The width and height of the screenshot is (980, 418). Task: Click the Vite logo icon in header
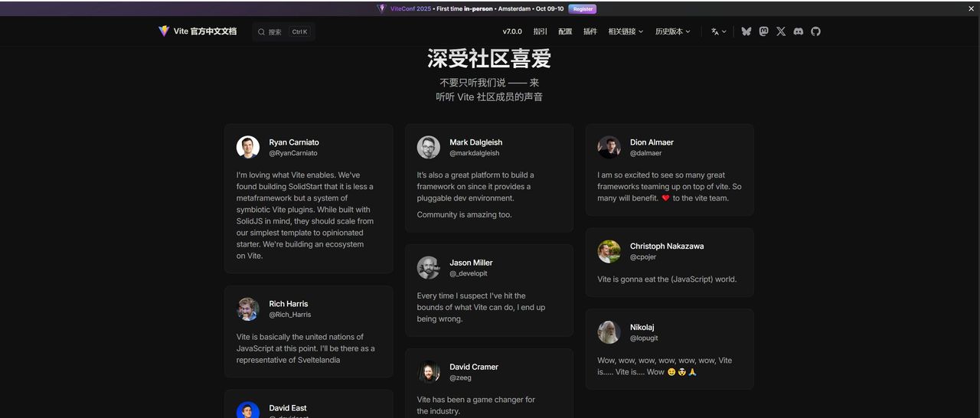(x=164, y=31)
